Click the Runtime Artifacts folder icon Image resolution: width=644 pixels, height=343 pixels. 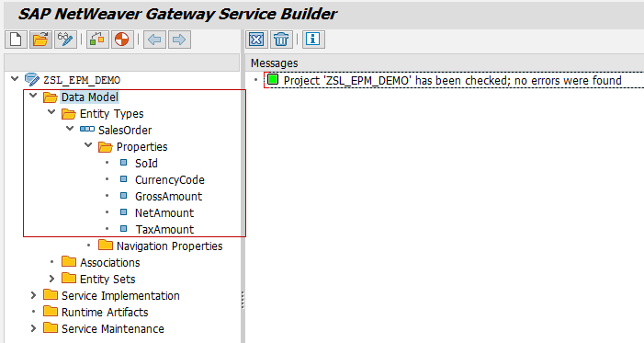coord(51,312)
